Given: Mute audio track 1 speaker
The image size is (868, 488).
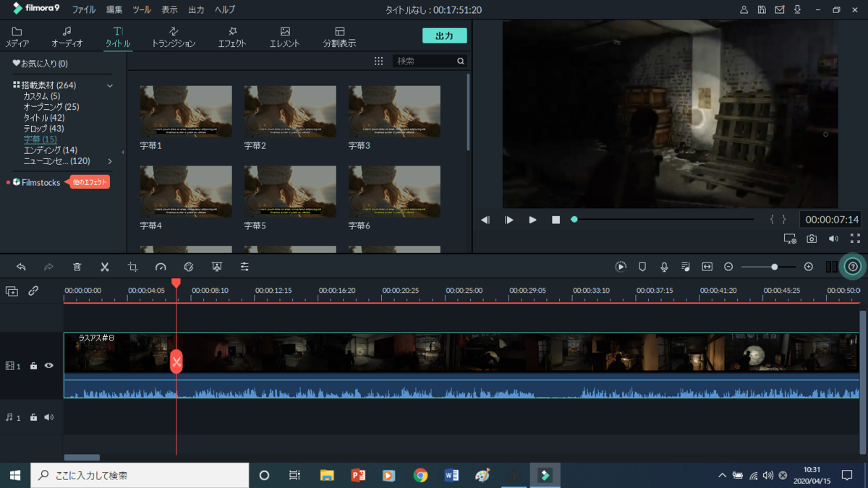Looking at the screenshot, I should point(48,417).
